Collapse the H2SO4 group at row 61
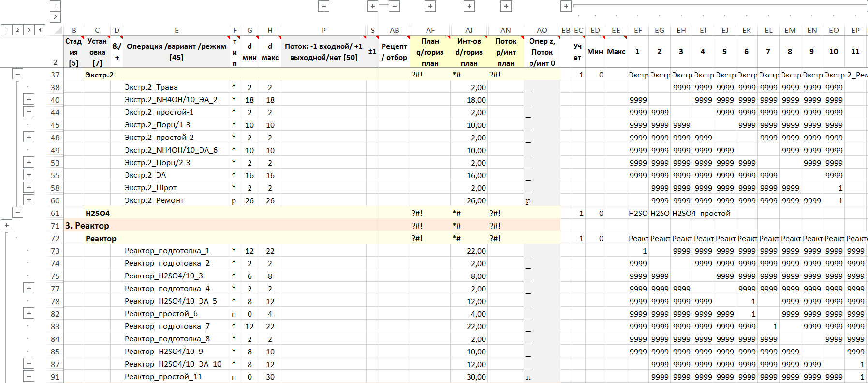The height and width of the screenshot is (383, 868). [17, 213]
